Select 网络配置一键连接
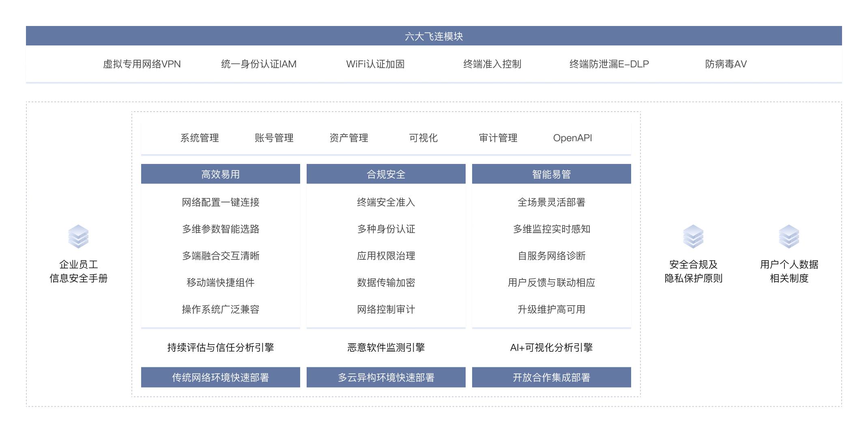Image resolution: width=868 pixels, height=433 pixels. click(x=221, y=202)
